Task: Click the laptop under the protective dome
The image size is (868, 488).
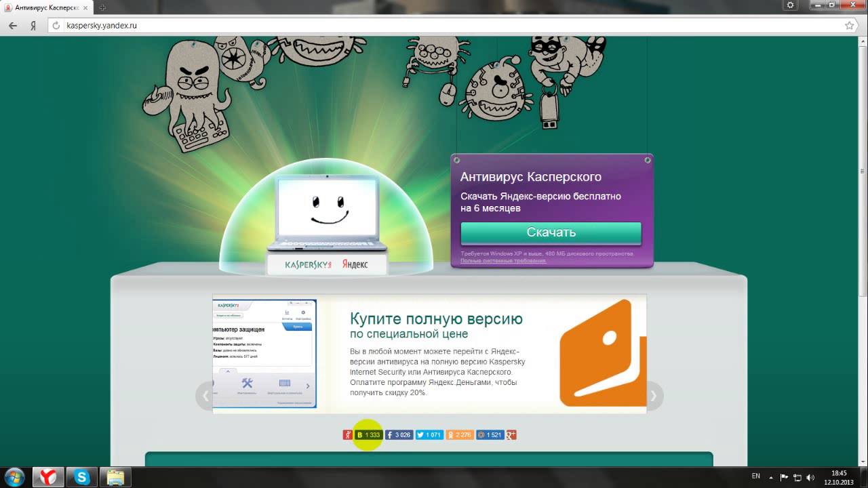Action: pos(328,213)
